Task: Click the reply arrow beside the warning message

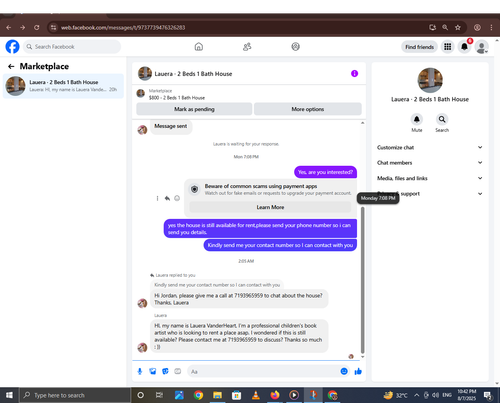Action: tap(167, 198)
